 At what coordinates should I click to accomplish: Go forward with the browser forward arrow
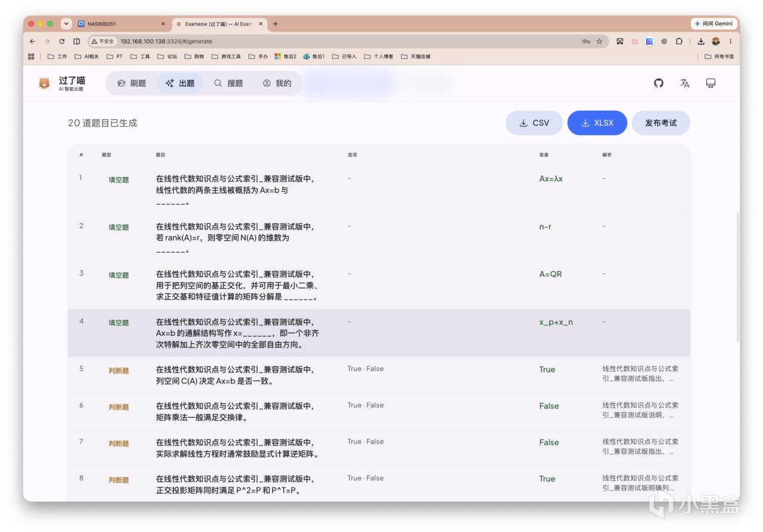[47, 41]
